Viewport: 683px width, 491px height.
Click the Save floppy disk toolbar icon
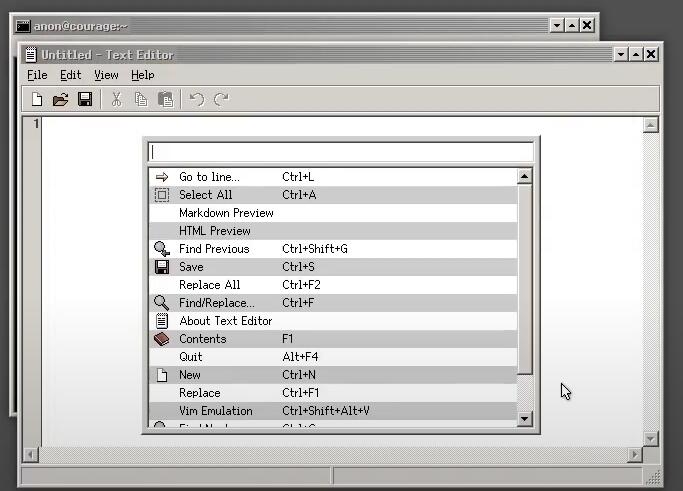85,99
